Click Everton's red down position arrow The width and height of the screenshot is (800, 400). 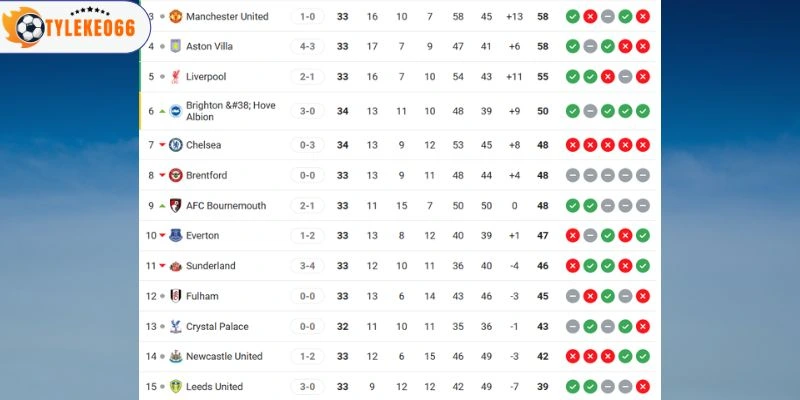coord(162,236)
